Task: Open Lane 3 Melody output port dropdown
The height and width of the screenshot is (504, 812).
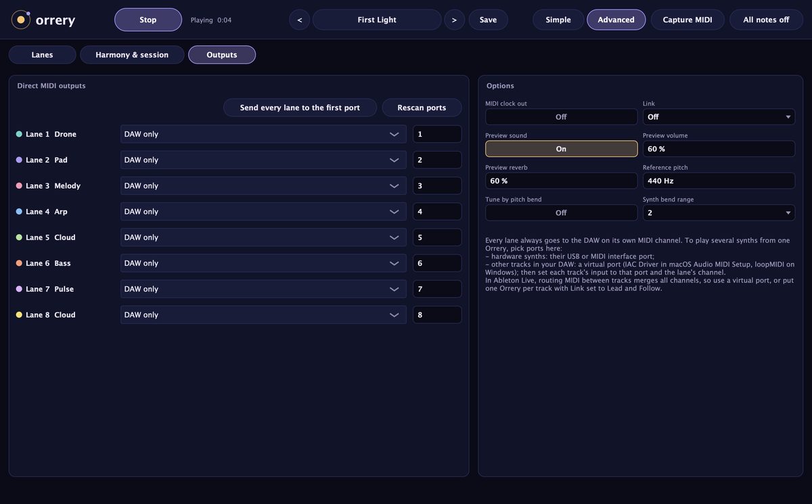Action: coord(263,185)
